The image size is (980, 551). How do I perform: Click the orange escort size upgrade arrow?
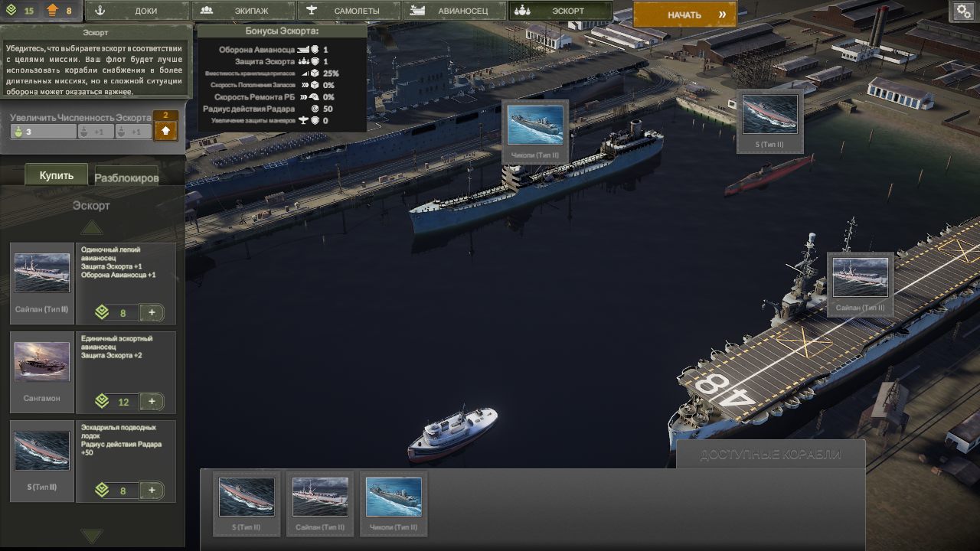[x=165, y=131]
